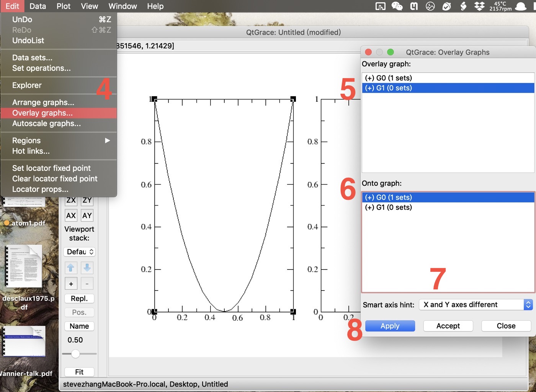This screenshot has height=392, width=536.
Task: Click the Apply button
Action: (390, 326)
